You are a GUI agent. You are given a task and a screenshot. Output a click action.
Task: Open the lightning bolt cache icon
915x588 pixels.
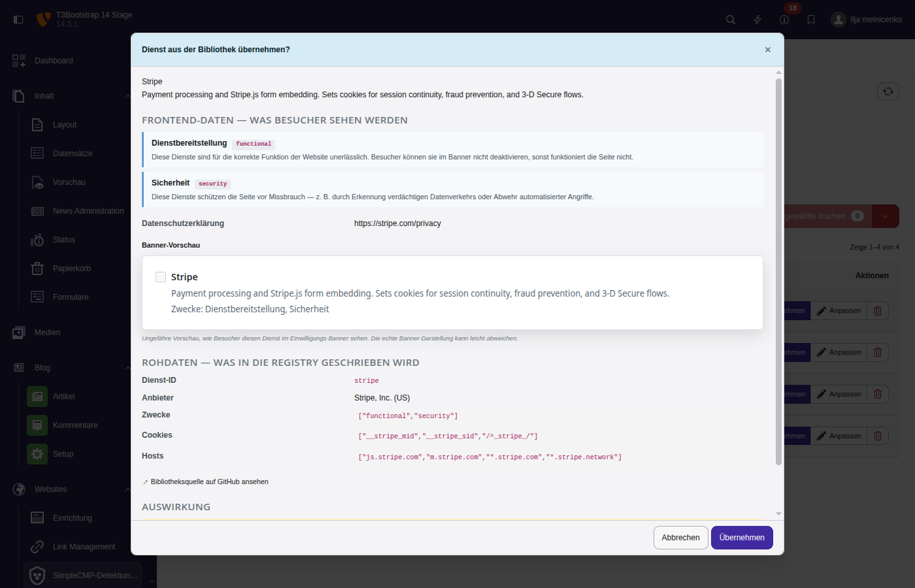tap(757, 20)
